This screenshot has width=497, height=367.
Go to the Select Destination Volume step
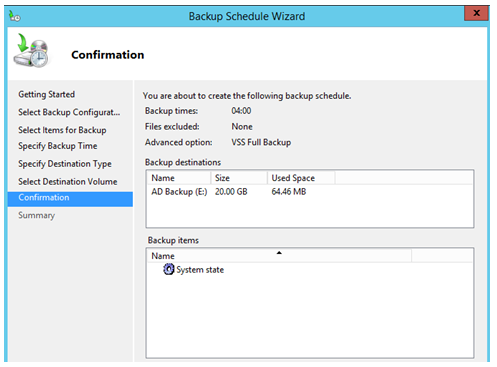click(68, 182)
